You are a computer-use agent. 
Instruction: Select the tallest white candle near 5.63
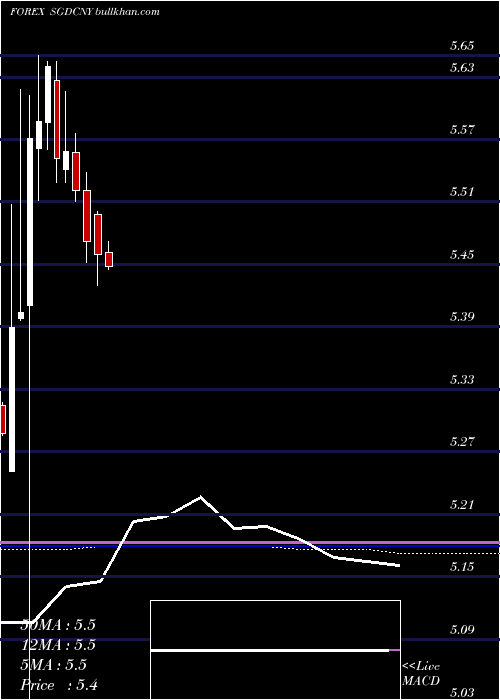coord(48,94)
